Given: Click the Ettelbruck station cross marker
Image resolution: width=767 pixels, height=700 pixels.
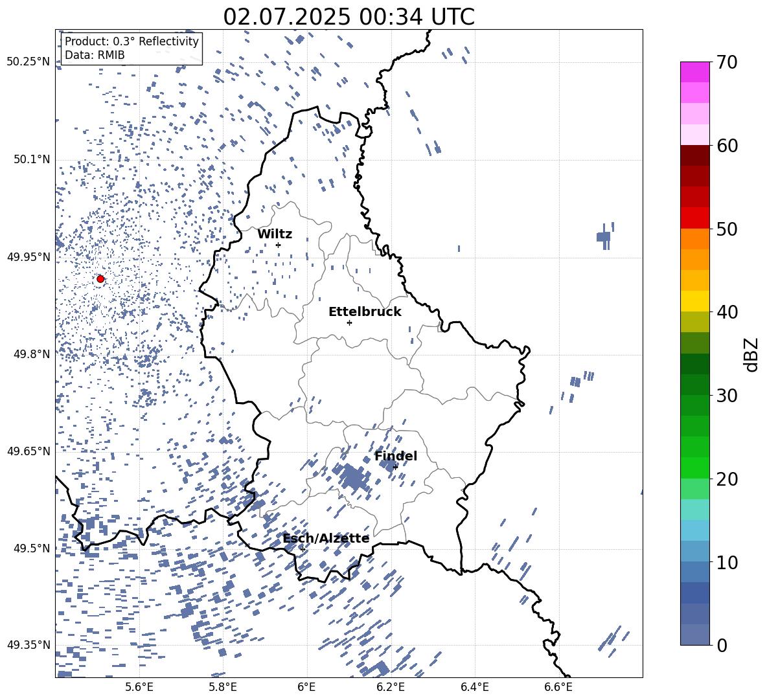Looking at the screenshot, I should pos(349,322).
